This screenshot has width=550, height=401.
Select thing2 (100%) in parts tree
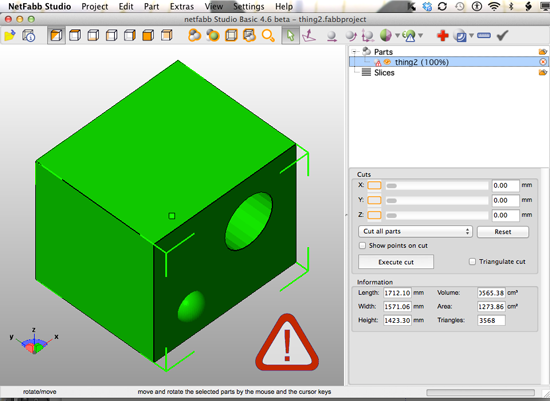[x=449, y=62]
